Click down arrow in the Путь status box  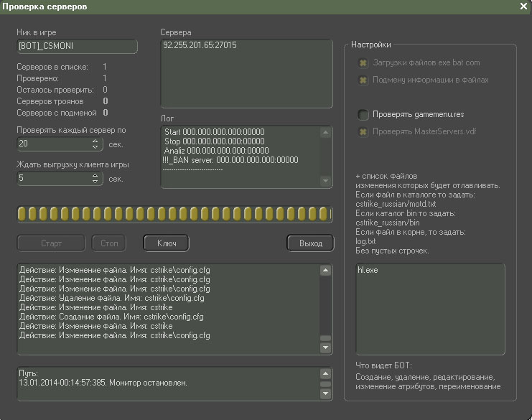[325, 393]
